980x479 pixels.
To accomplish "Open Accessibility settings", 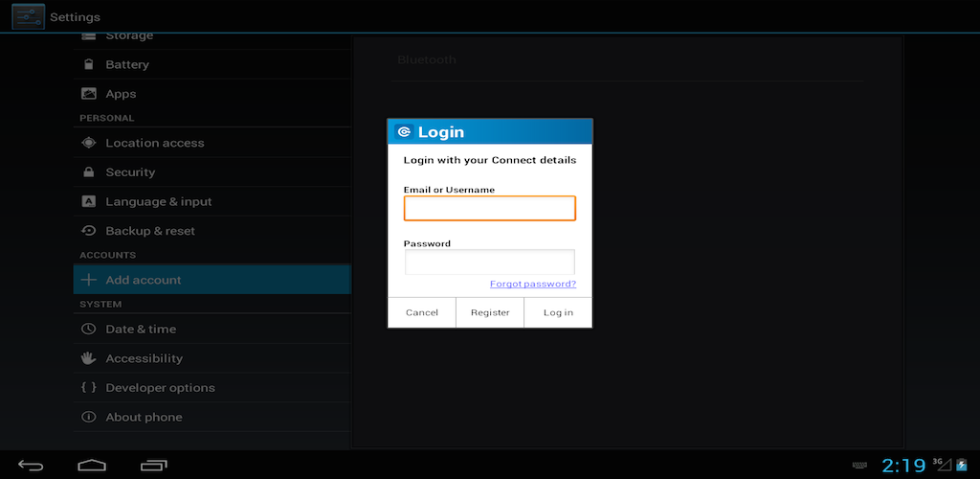I will point(212,358).
